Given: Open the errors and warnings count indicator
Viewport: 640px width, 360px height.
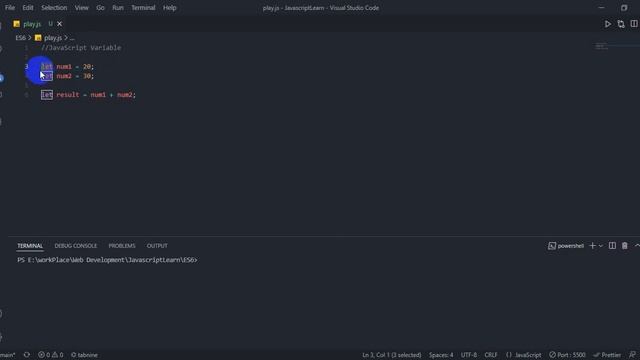Looking at the screenshot, I should pos(51,355).
